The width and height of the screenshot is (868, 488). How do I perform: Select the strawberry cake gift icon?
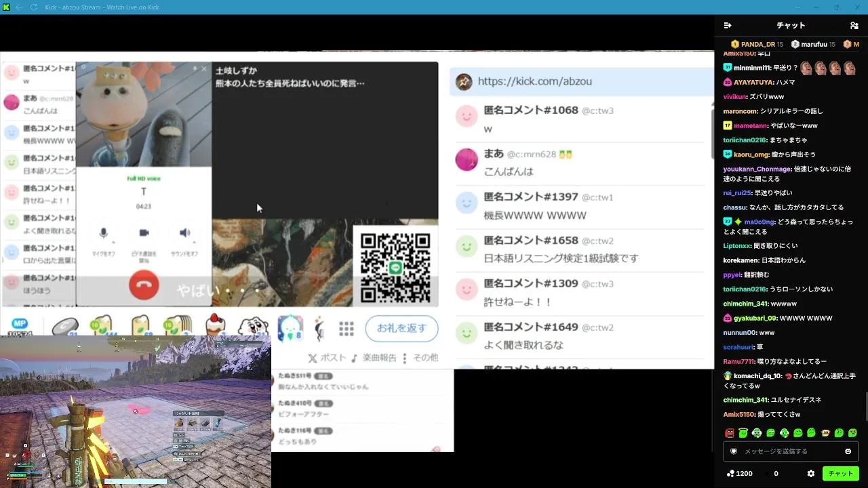coord(215,326)
